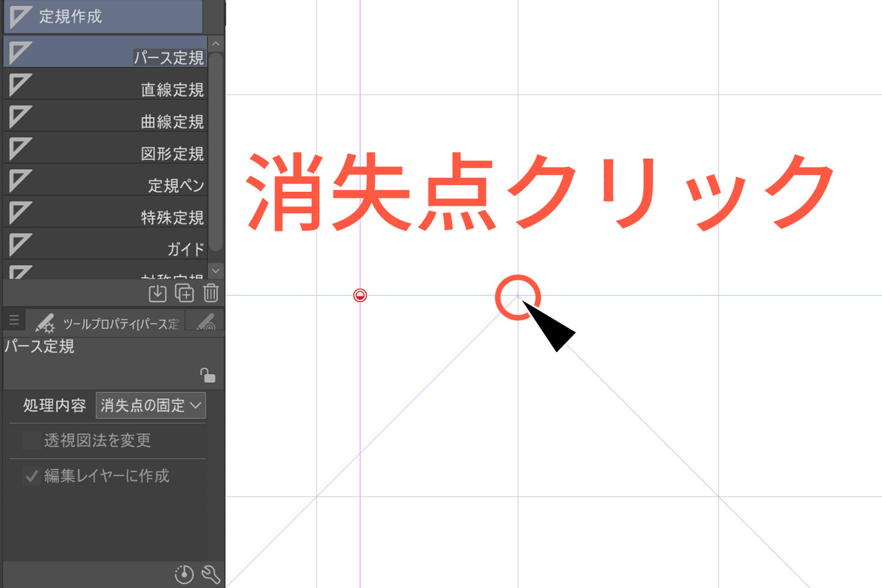Click the import sub tool download icon
This screenshot has height=588, width=882.
(157, 293)
